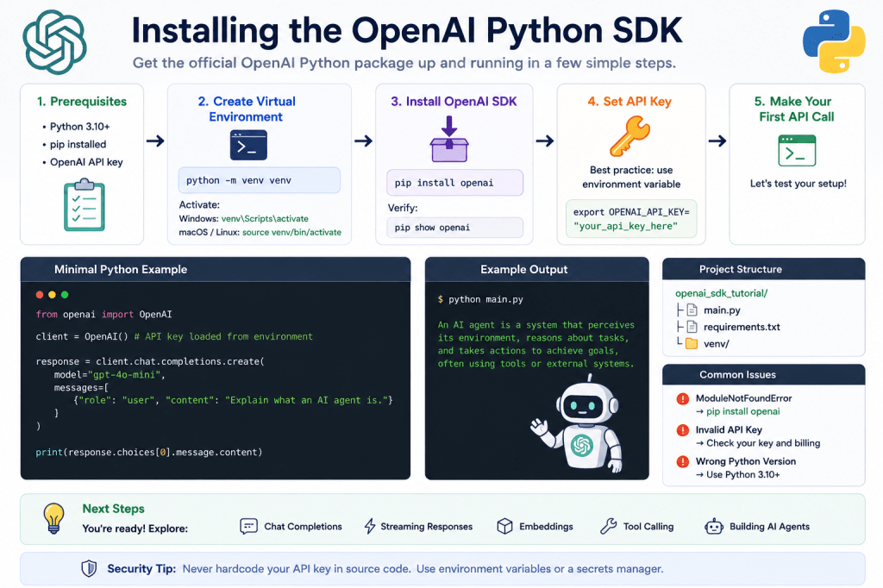This screenshot has width=883, height=588.
Task: Click 'Check your key and billing' text
Action: (x=763, y=443)
